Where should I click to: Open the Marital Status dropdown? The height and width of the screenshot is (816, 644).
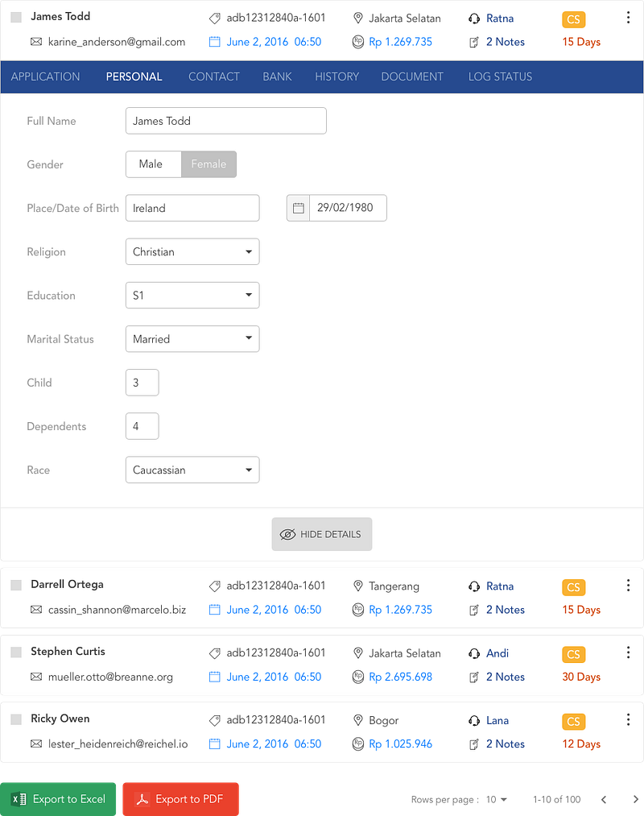tap(192, 339)
